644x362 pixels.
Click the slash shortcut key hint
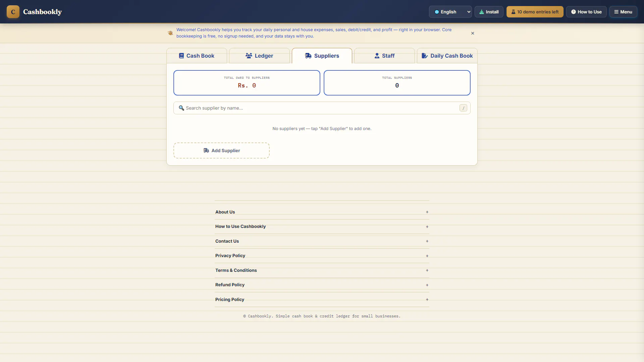463,108
